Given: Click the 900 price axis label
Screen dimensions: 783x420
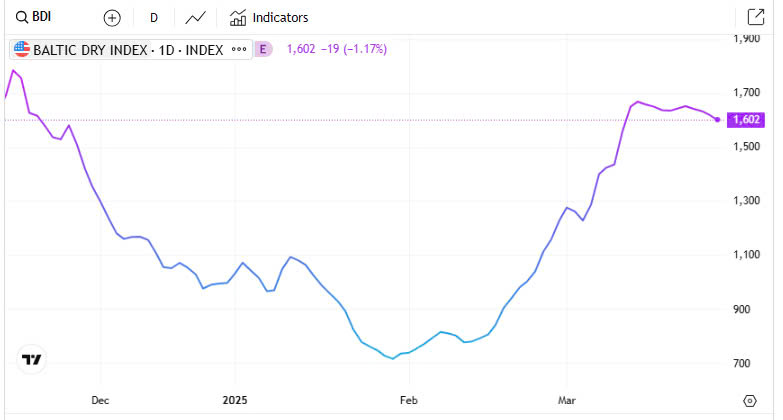Looking at the screenshot, I should (742, 309).
